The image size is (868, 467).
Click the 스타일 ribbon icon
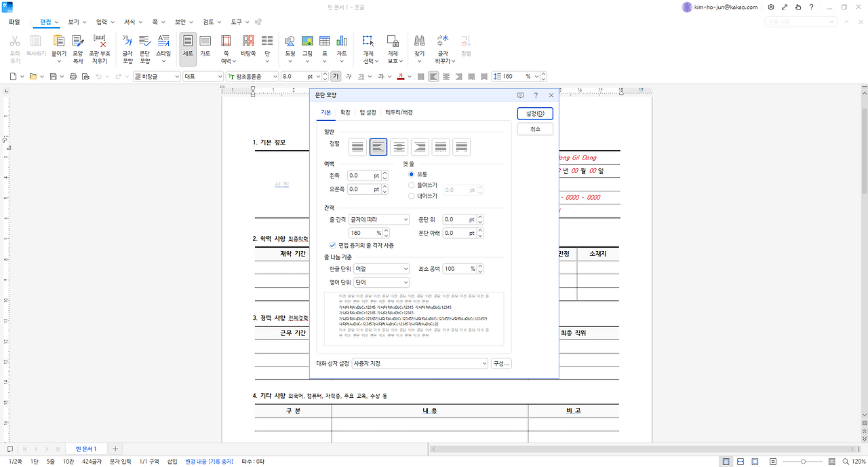point(163,48)
